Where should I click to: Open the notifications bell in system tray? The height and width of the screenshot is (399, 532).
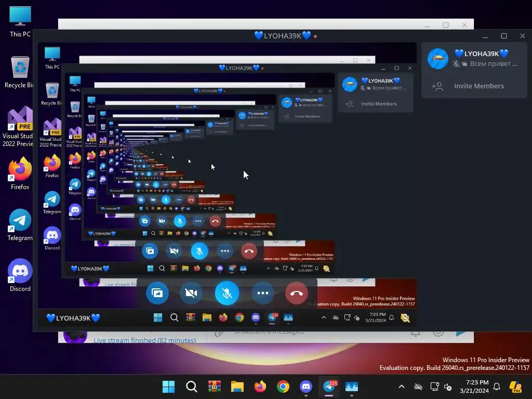(497, 387)
